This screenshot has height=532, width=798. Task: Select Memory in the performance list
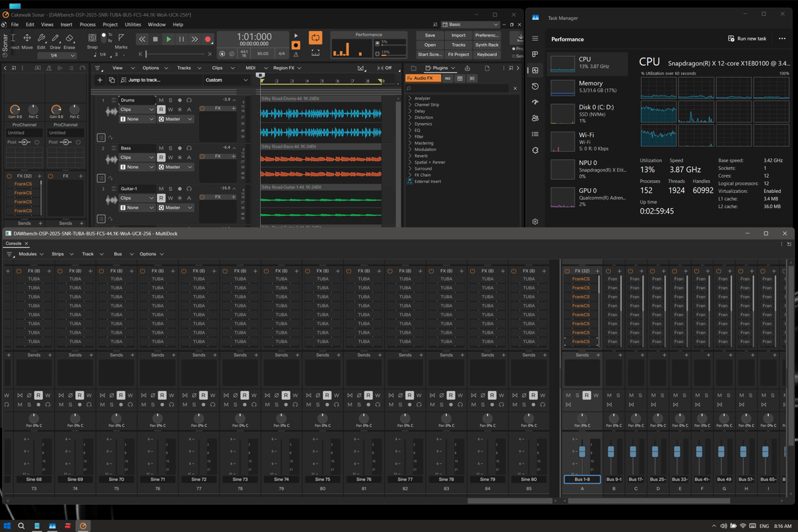click(590, 87)
